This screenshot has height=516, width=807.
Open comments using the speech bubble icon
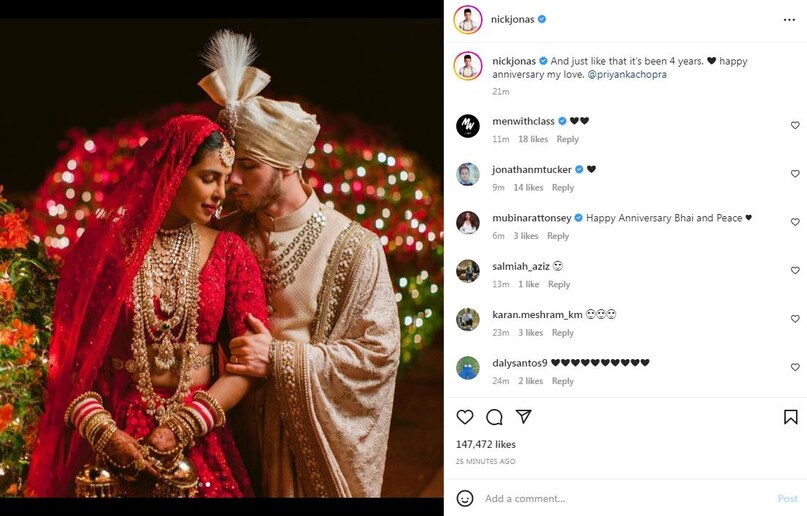pos(494,417)
